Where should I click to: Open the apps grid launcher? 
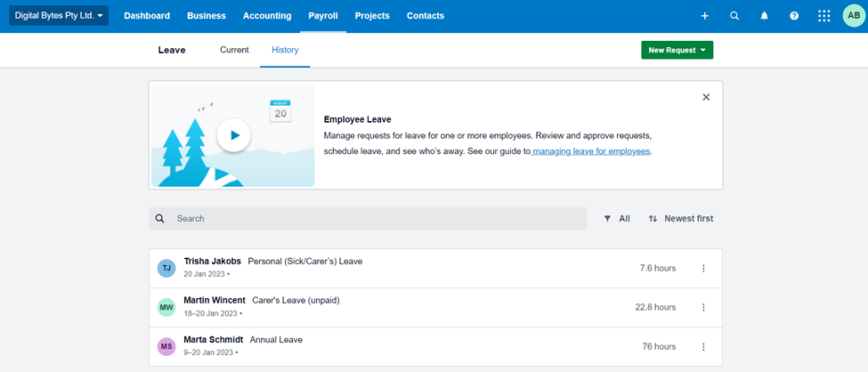tap(824, 16)
